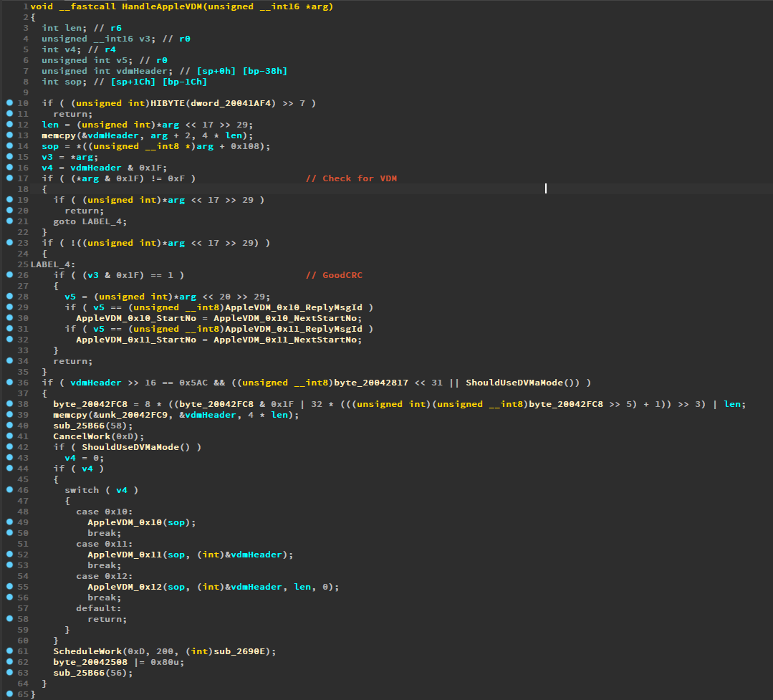Click 'goto LABEL_4;' statement
The height and width of the screenshot is (700, 773).
point(90,221)
